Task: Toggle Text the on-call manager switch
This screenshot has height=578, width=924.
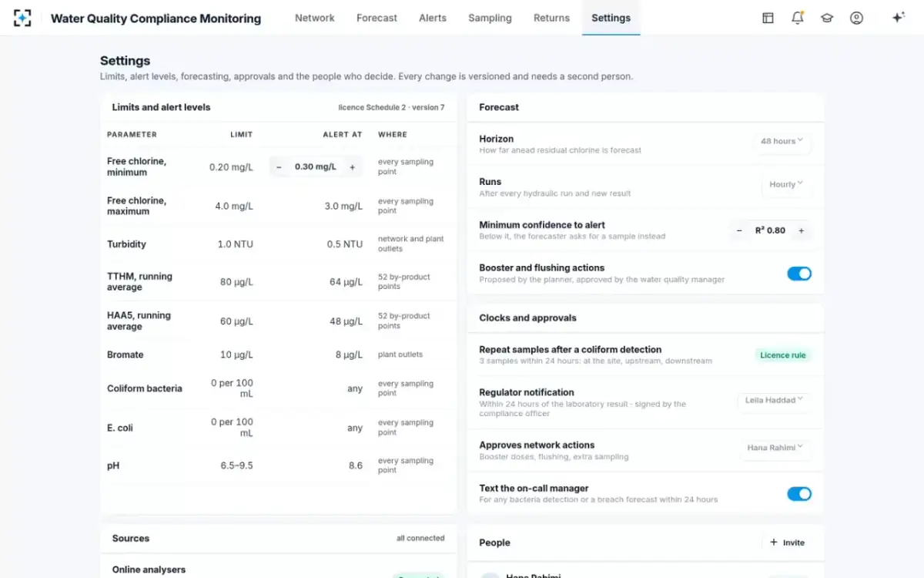Action: [x=799, y=494]
